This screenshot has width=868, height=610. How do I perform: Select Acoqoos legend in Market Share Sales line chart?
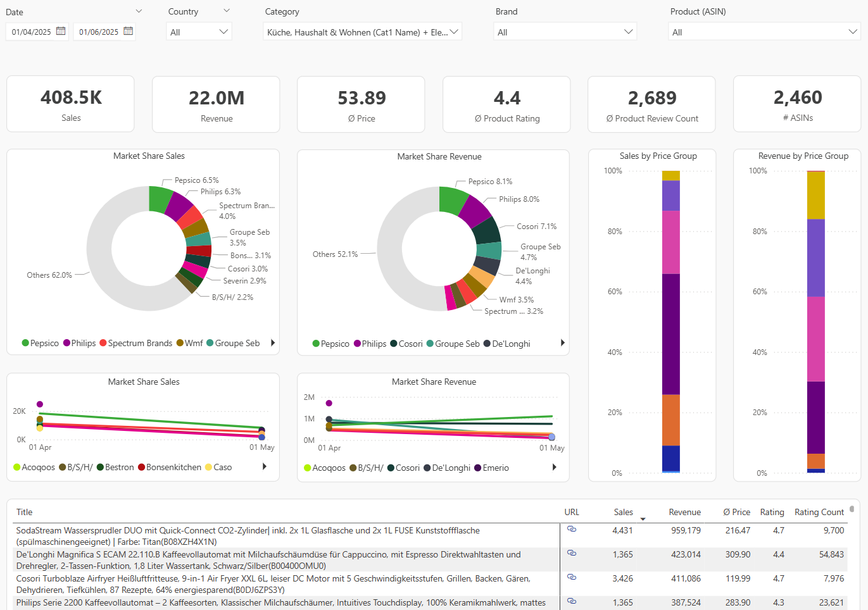34,467
